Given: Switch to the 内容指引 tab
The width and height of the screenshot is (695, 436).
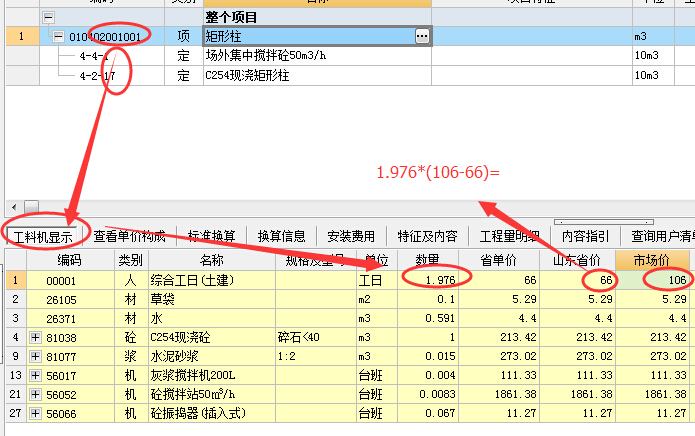Looking at the screenshot, I should pos(585,236).
